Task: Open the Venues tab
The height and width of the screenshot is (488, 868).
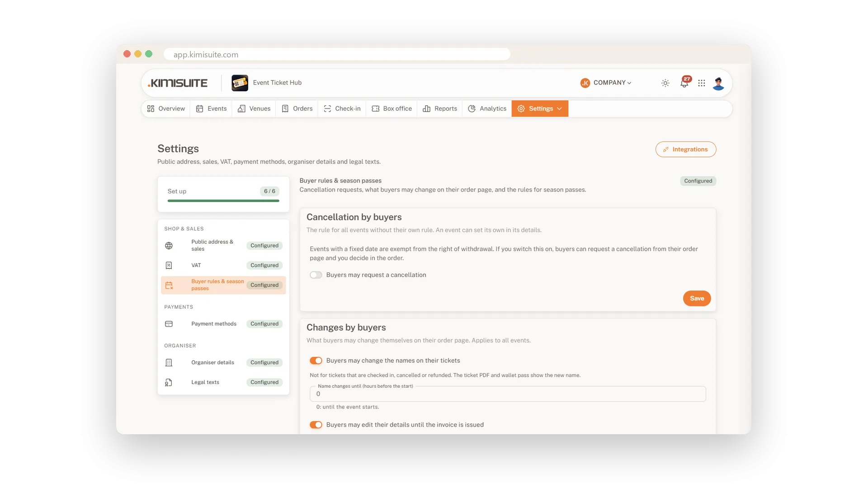Action: pos(254,109)
